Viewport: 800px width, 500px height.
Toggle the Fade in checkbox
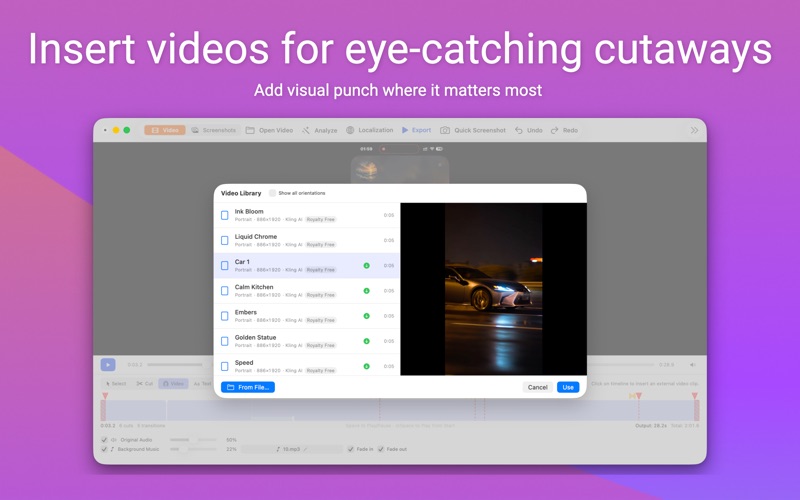pos(351,449)
